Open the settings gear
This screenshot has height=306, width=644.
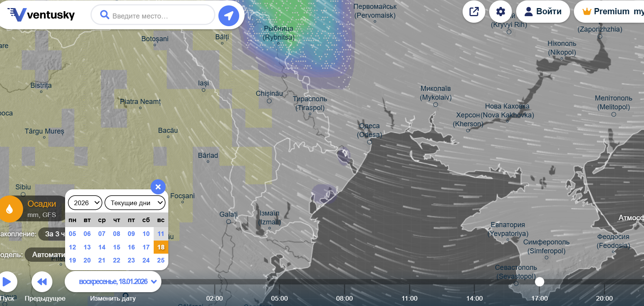[500, 12]
